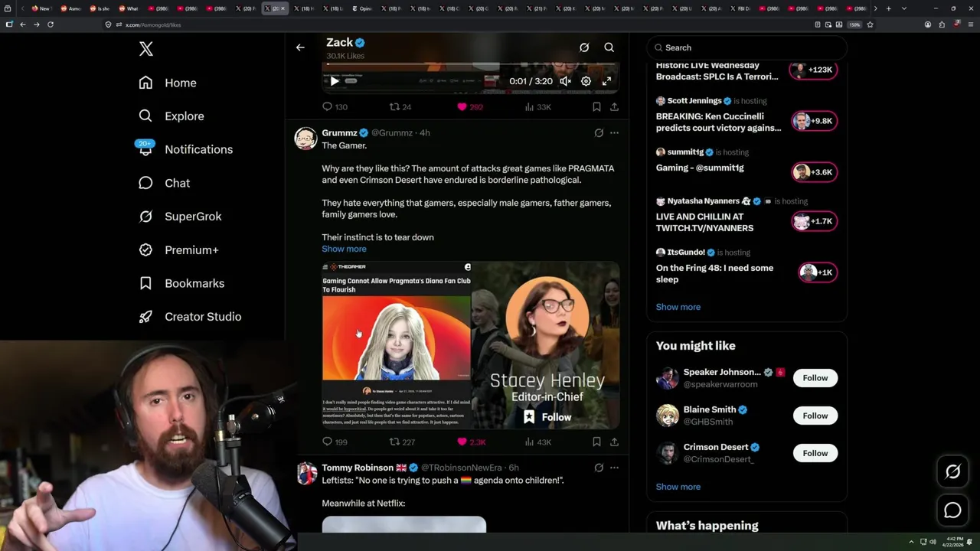The height and width of the screenshot is (551, 980).
Task: Open video player settings gear
Action: coord(586,81)
